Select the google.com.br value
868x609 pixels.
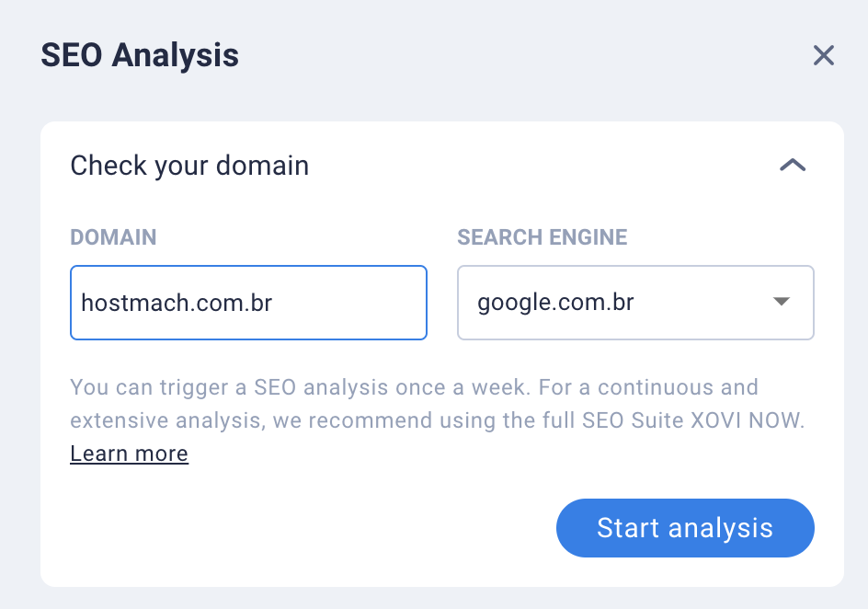click(x=555, y=303)
